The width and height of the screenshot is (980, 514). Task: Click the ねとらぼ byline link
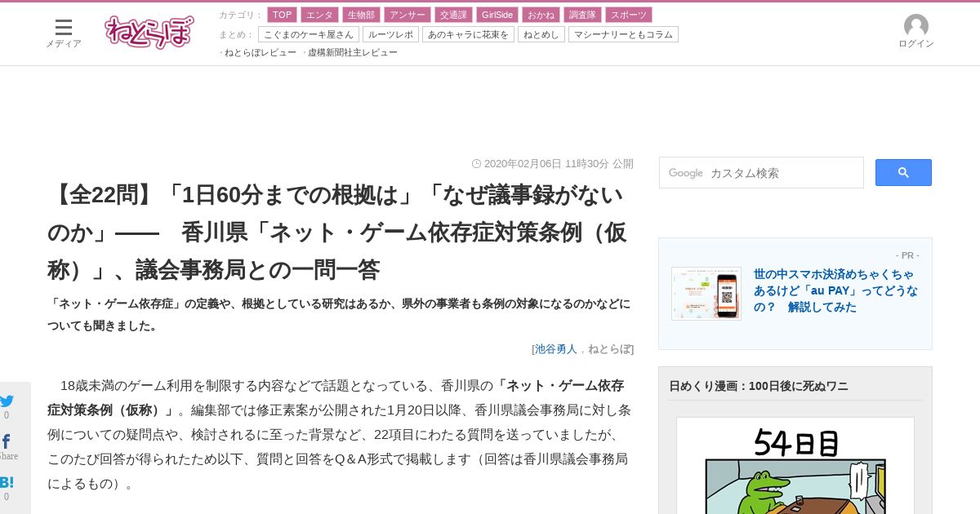click(609, 348)
